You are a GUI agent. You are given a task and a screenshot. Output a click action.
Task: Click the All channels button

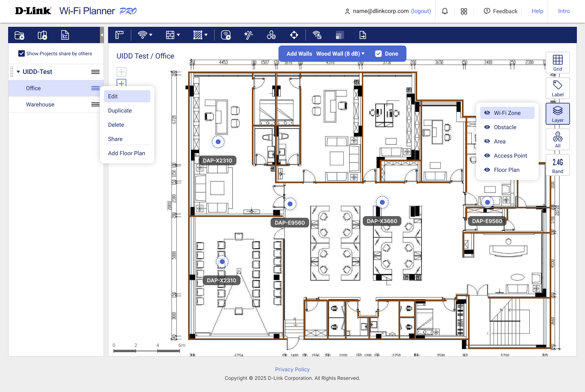tap(558, 139)
